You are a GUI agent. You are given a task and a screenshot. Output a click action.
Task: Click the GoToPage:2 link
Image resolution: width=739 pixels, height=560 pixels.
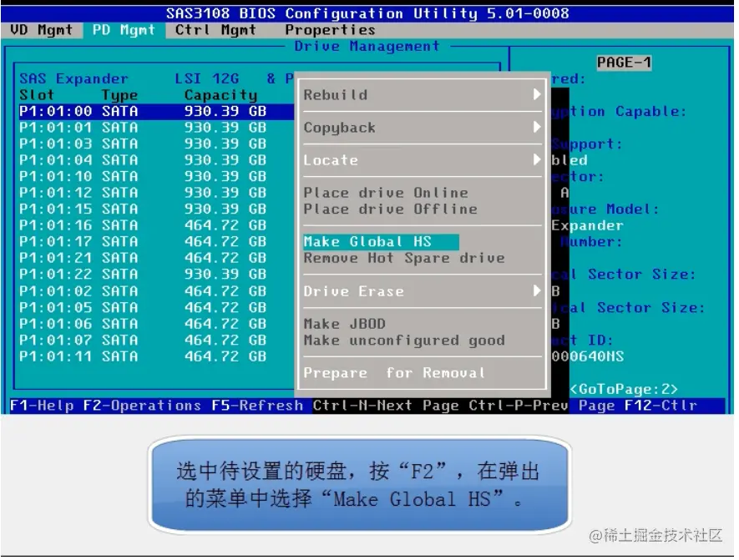(x=624, y=389)
